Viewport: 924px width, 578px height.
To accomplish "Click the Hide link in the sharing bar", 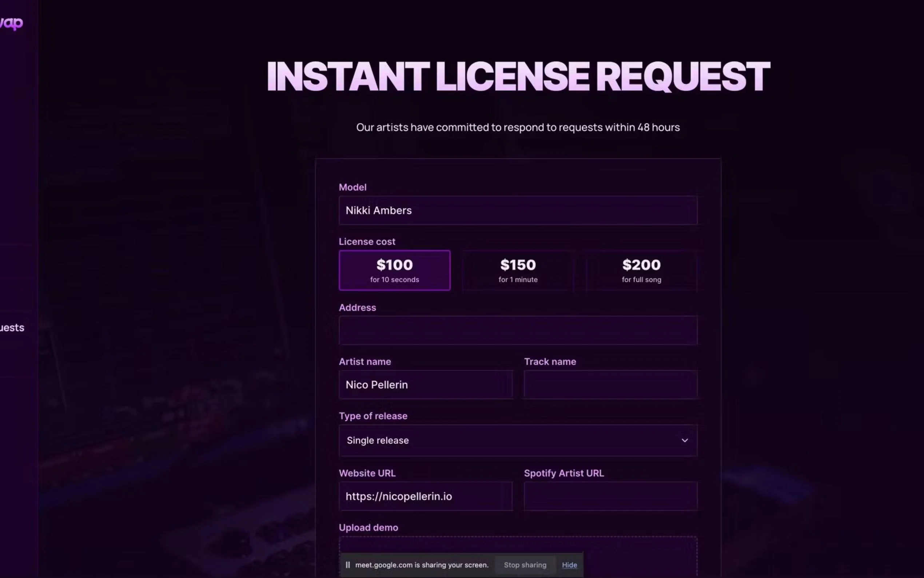I will [569, 565].
